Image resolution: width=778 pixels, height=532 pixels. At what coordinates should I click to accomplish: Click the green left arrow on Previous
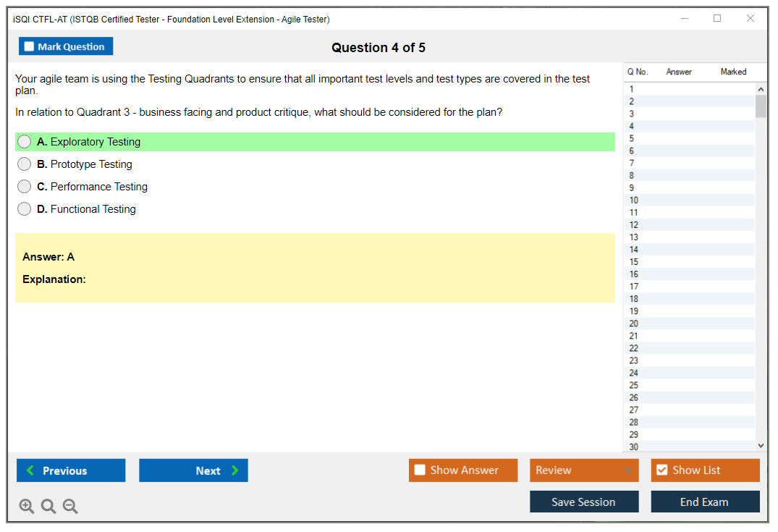coord(30,470)
